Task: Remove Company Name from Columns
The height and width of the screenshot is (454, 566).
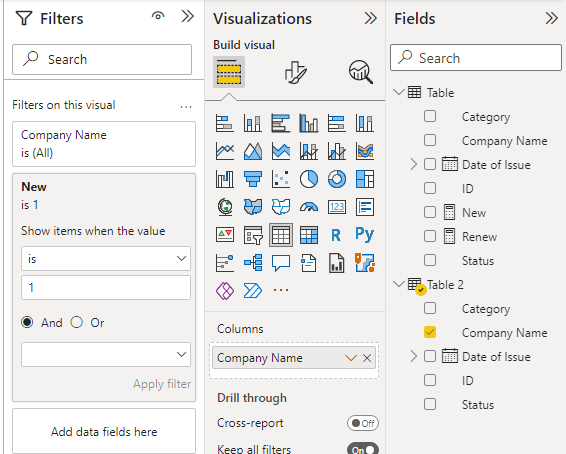Action: (x=367, y=358)
